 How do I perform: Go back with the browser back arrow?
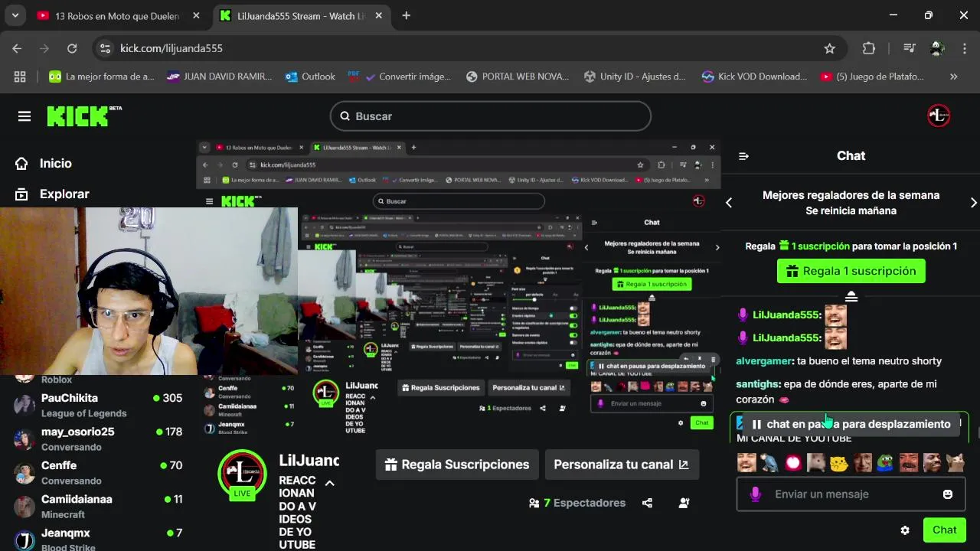coord(17,48)
